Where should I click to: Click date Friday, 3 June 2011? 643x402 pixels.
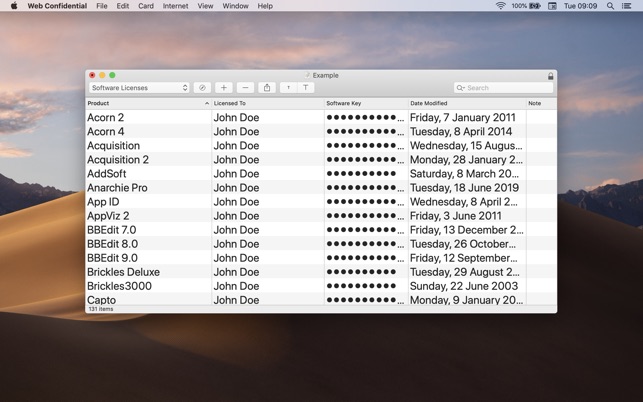[456, 216]
